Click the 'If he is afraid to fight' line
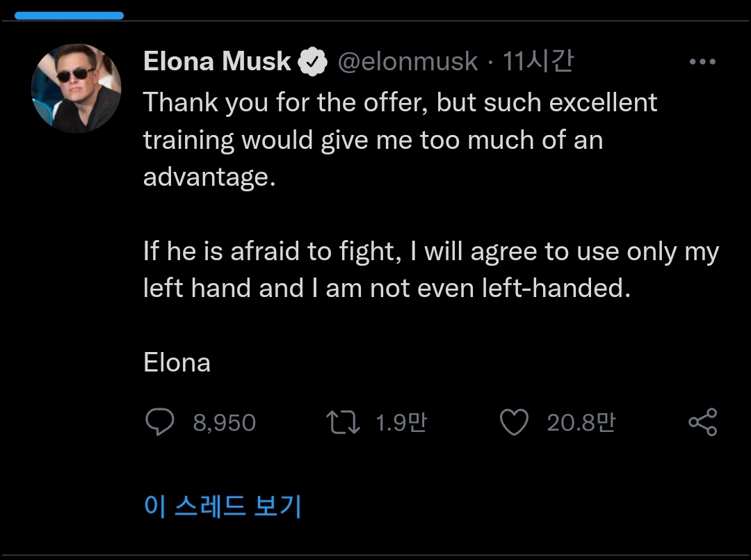751x560 pixels. (430, 251)
